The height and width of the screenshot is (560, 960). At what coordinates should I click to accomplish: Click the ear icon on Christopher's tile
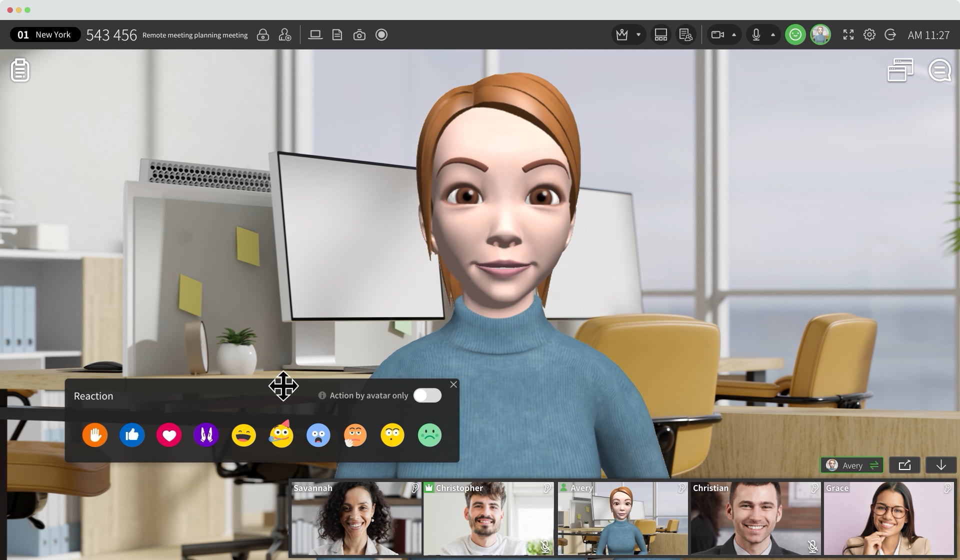(x=547, y=488)
